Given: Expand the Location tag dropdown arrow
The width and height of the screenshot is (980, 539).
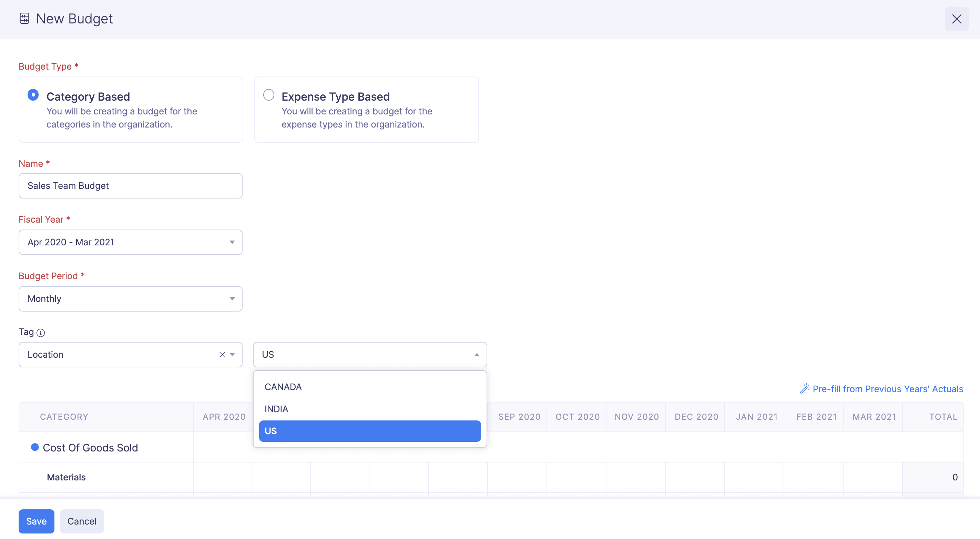Looking at the screenshot, I should 233,355.
